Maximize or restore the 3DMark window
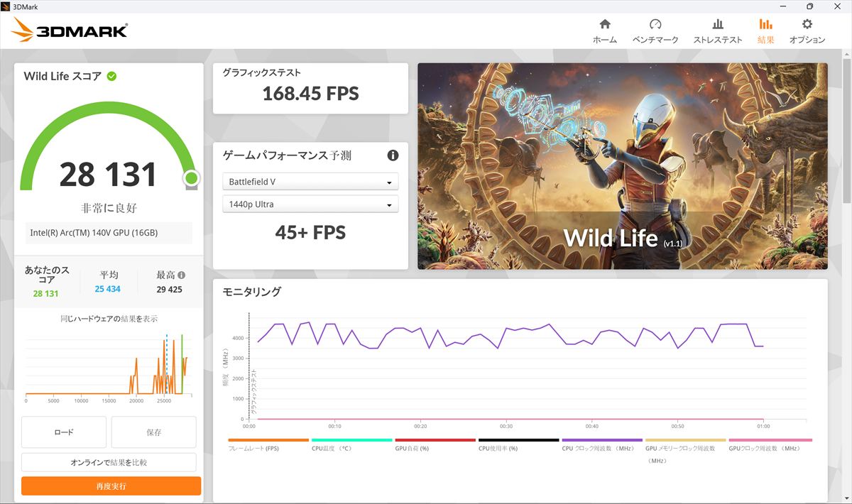Image resolution: width=852 pixels, height=504 pixels. pyautogui.click(x=809, y=6)
